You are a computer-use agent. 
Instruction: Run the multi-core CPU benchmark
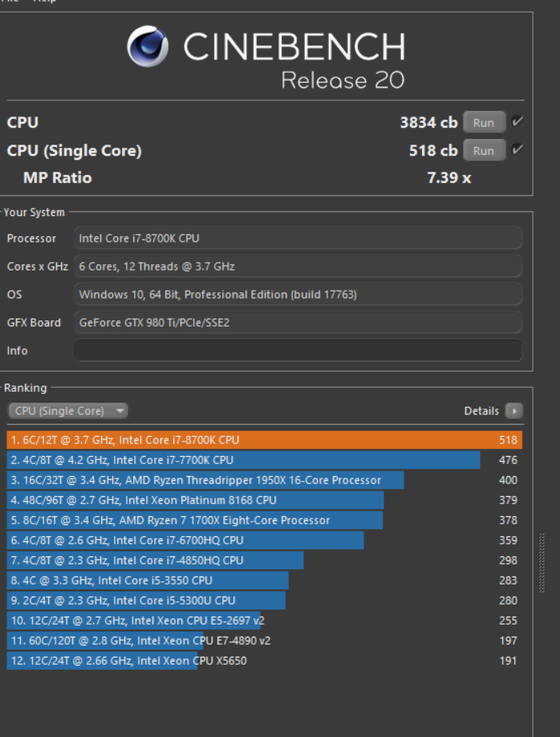[484, 123]
